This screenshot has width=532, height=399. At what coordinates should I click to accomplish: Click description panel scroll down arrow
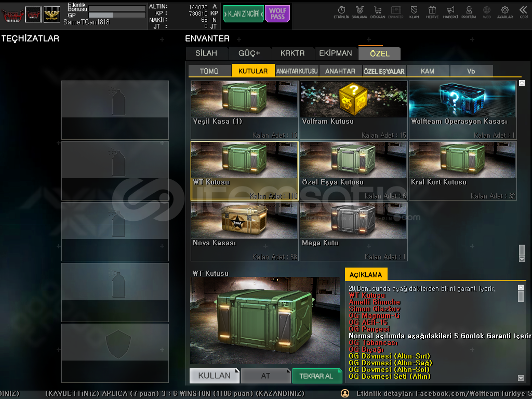tap(521, 378)
